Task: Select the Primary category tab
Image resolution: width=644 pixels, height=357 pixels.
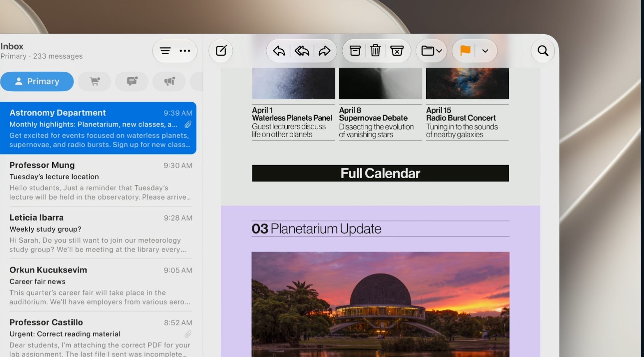Action: [37, 81]
